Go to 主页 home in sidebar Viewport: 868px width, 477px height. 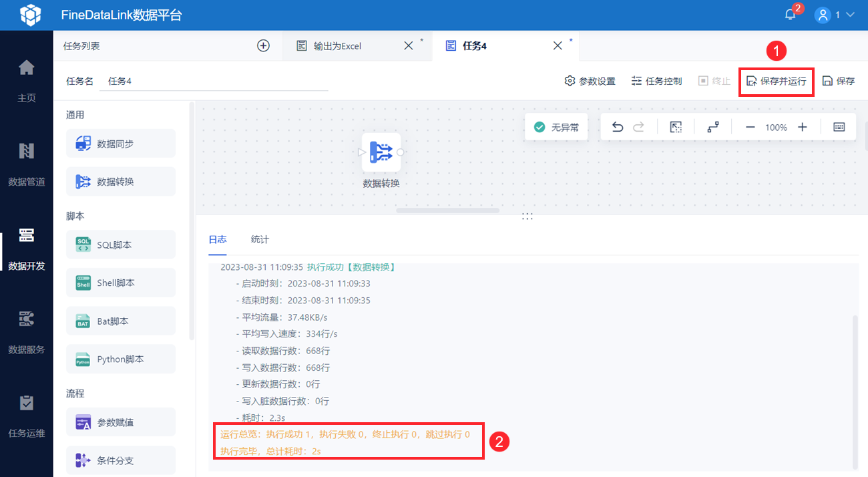click(27, 81)
